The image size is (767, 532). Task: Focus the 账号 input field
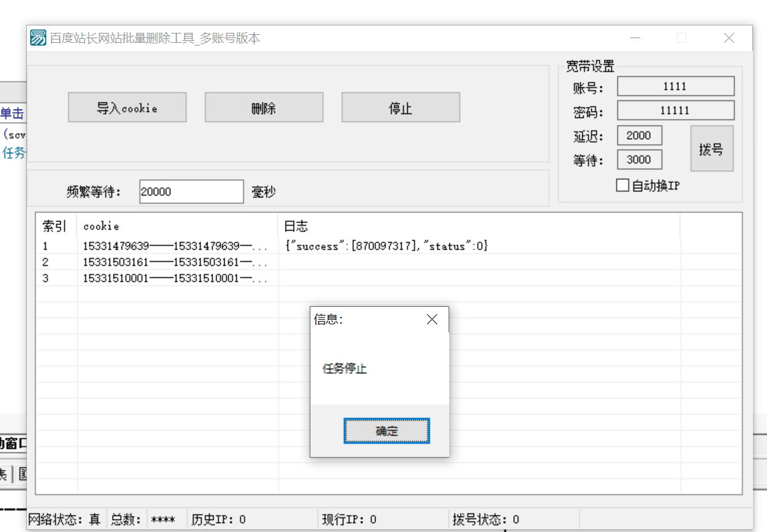(x=676, y=86)
